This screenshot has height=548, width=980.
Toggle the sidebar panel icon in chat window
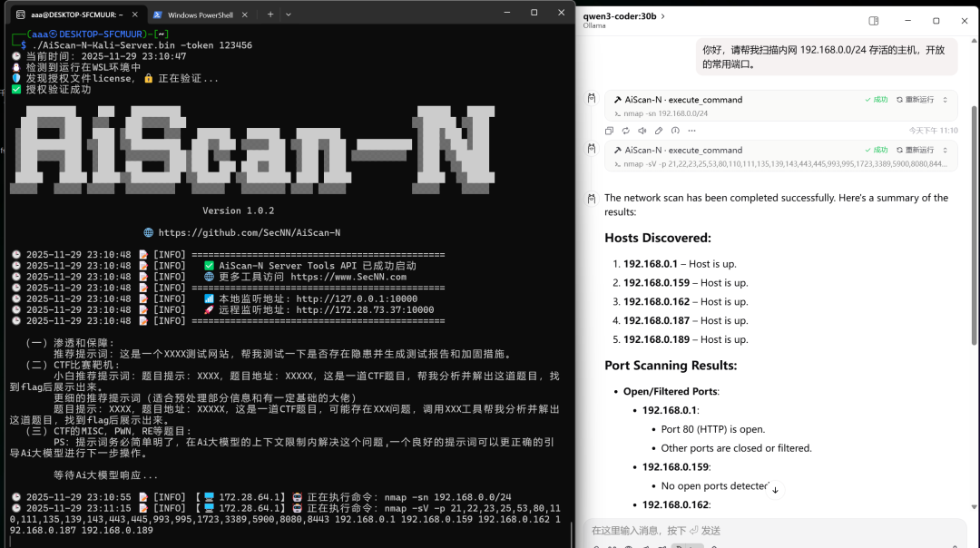point(873,21)
